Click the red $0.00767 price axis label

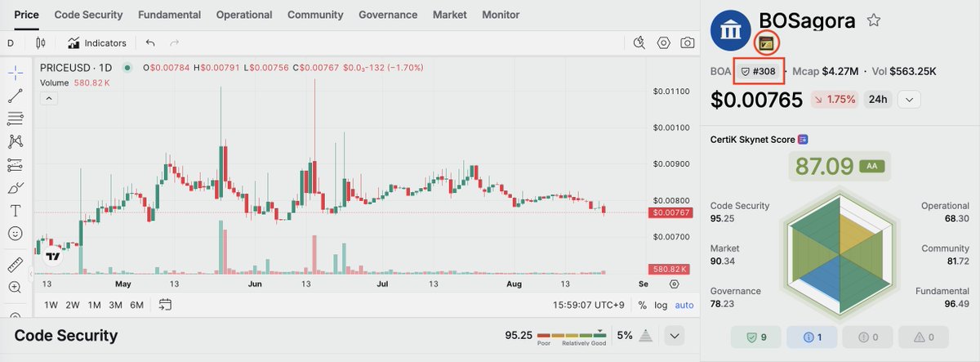click(670, 212)
